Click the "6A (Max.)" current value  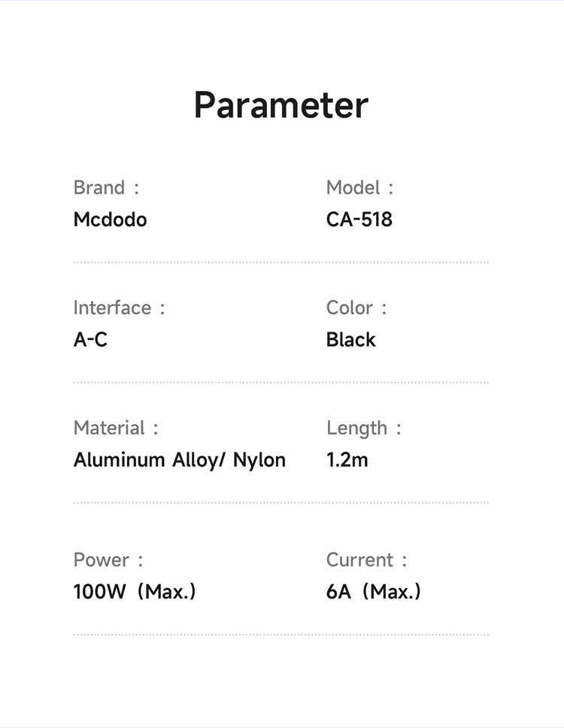pyautogui.click(x=373, y=592)
